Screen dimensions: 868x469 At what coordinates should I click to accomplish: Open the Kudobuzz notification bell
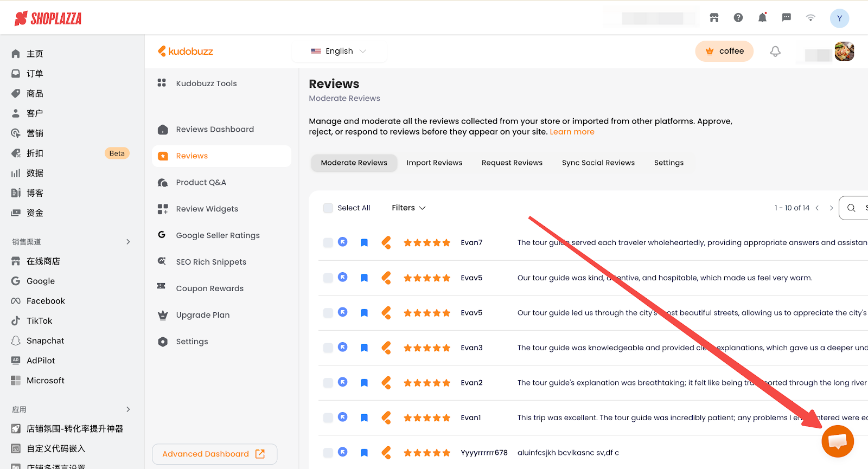click(775, 52)
